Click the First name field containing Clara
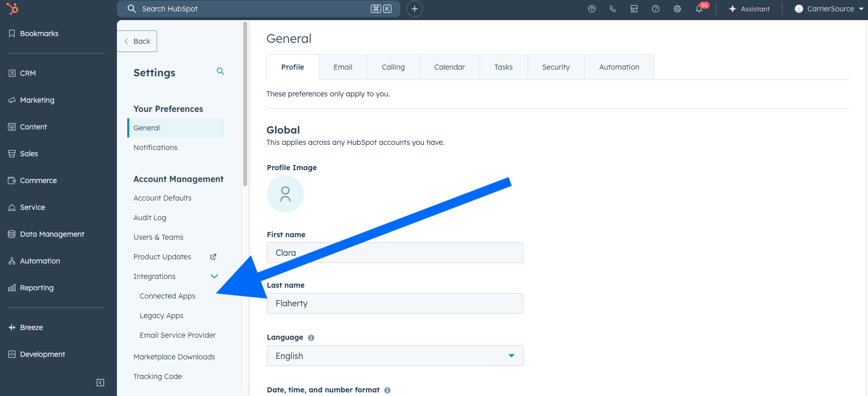The width and height of the screenshot is (868, 396). (x=395, y=253)
